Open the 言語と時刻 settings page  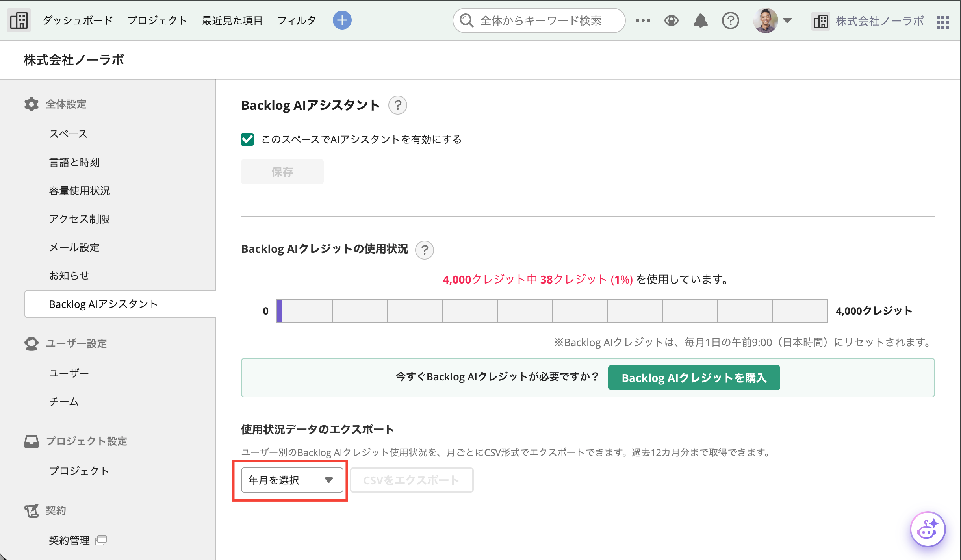coord(74,162)
